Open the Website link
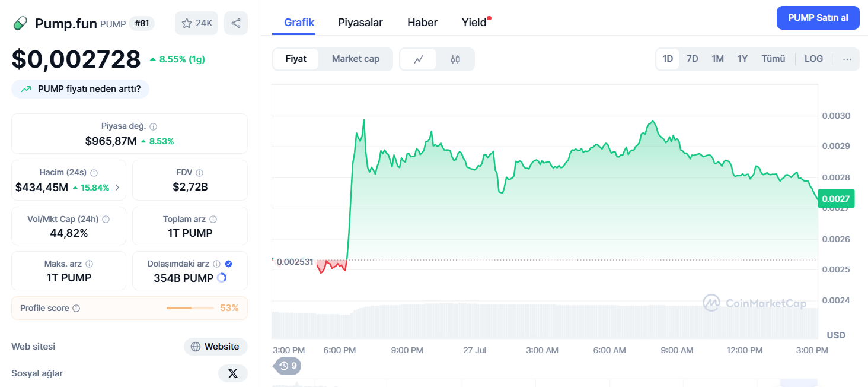The width and height of the screenshot is (868, 387). coord(216,347)
